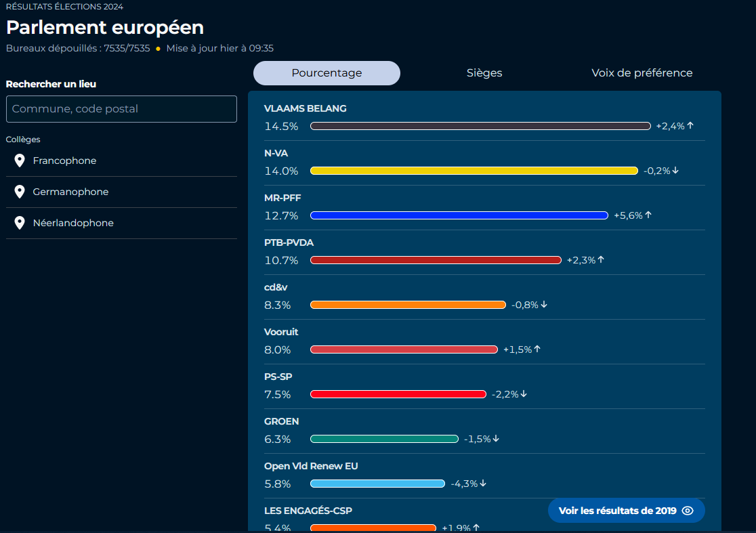This screenshot has width=756, height=533.
Task: Click the Germanophone location pin icon
Action: 19,192
